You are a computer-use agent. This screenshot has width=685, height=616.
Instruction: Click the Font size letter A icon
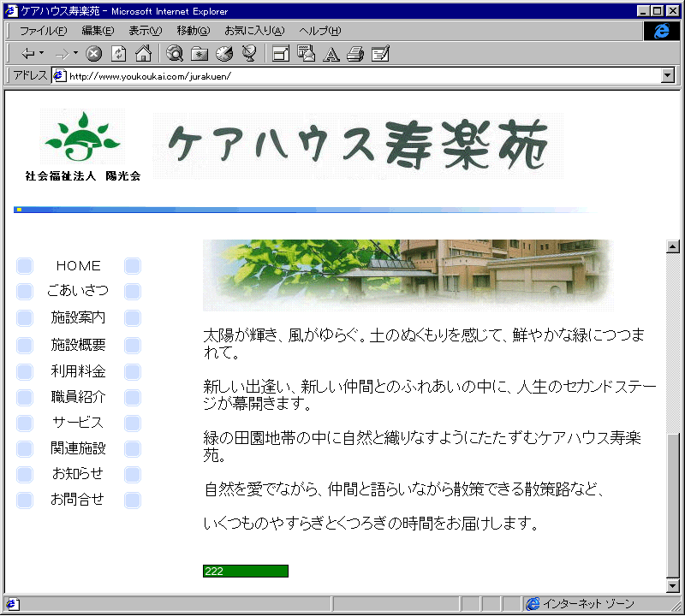(x=331, y=54)
